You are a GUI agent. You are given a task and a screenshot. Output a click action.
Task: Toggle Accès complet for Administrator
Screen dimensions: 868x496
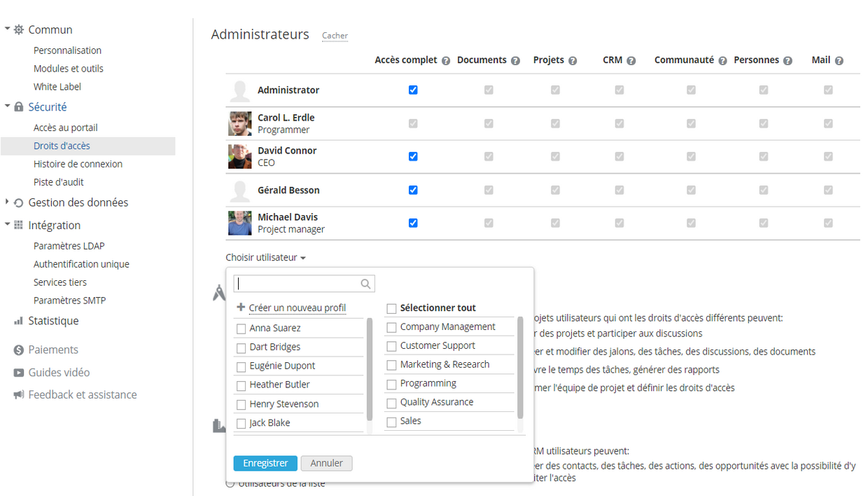point(413,90)
